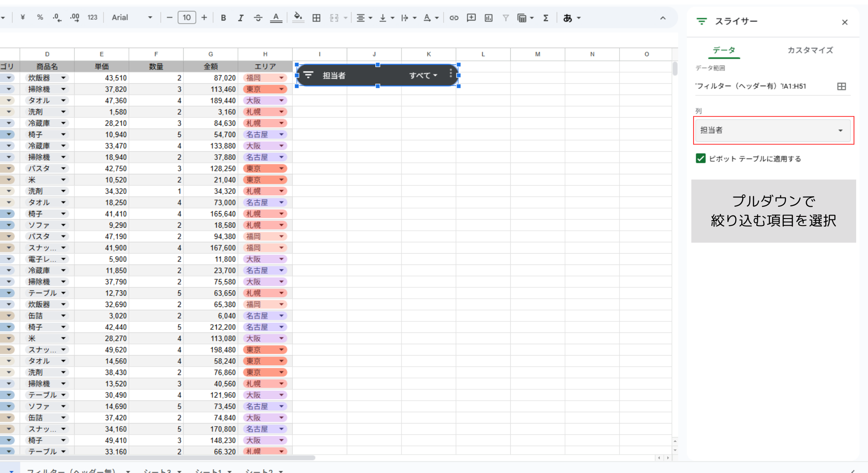Open the slicer three-dot options menu
The width and height of the screenshot is (868, 473).
(x=451, y=74)
